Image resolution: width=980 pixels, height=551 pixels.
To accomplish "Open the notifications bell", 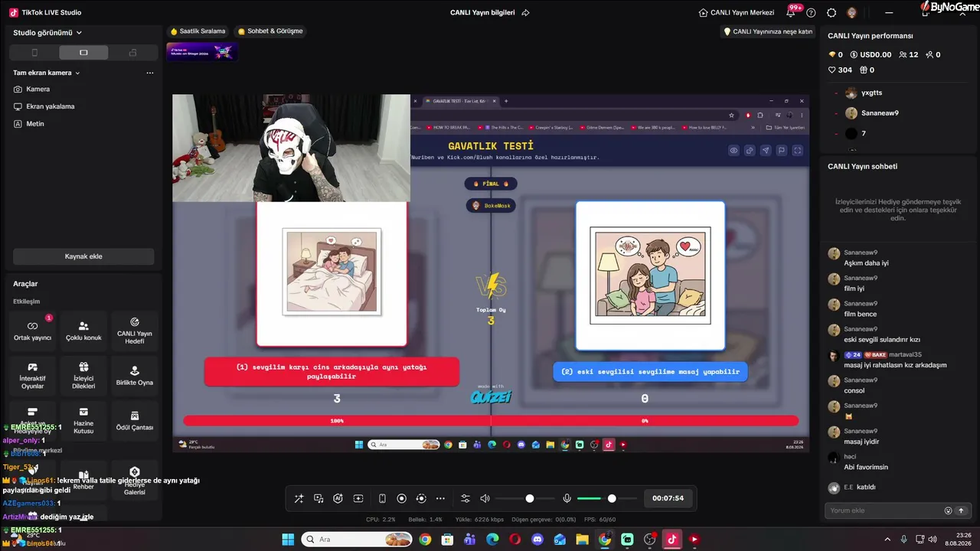I will click(x=791, y=12).
